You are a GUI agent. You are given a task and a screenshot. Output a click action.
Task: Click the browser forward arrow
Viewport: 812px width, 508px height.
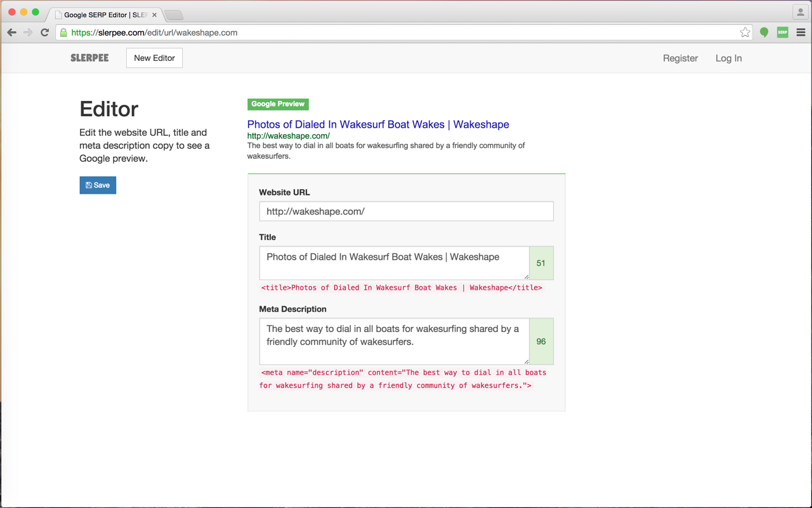(x=28, y=32)
